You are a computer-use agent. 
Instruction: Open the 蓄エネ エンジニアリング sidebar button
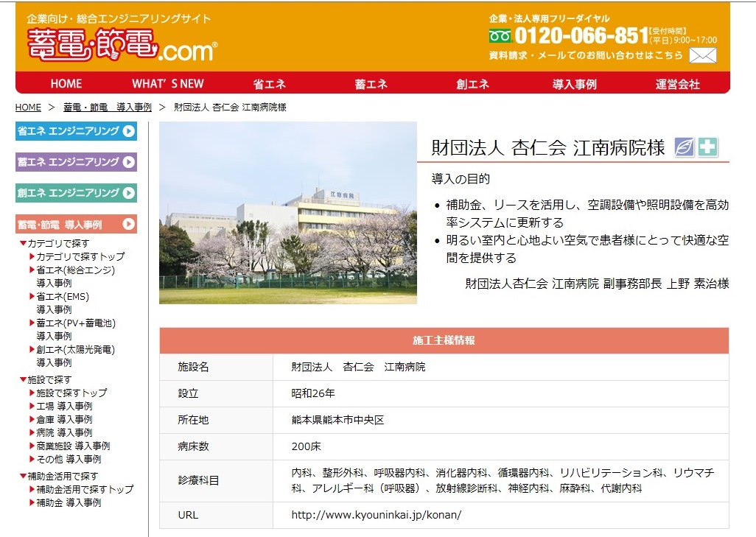tap(76, 162)
